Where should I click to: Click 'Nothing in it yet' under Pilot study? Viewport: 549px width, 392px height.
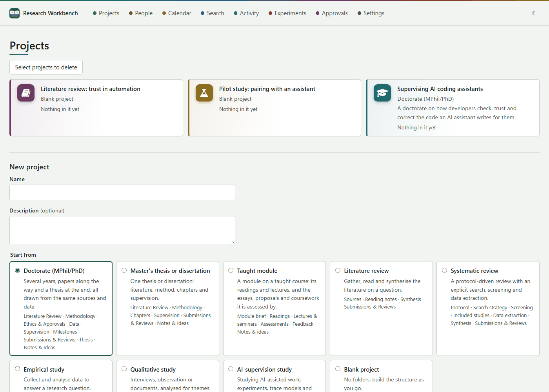238,109
